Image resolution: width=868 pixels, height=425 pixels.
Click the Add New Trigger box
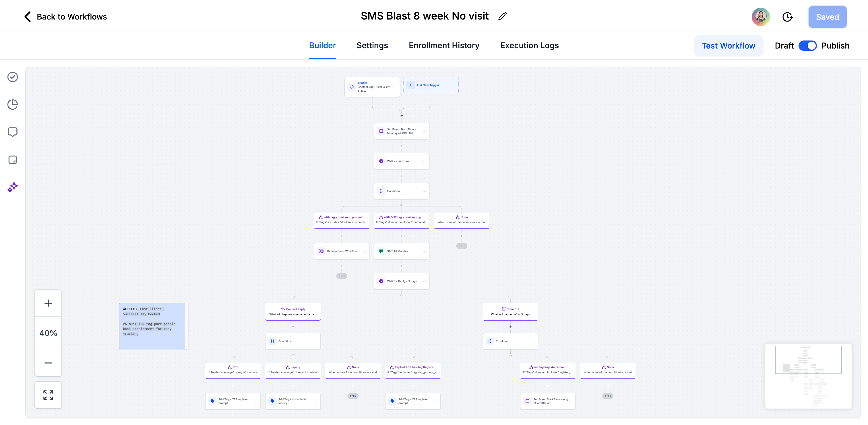pyautogui.click(x=431, y=85)
